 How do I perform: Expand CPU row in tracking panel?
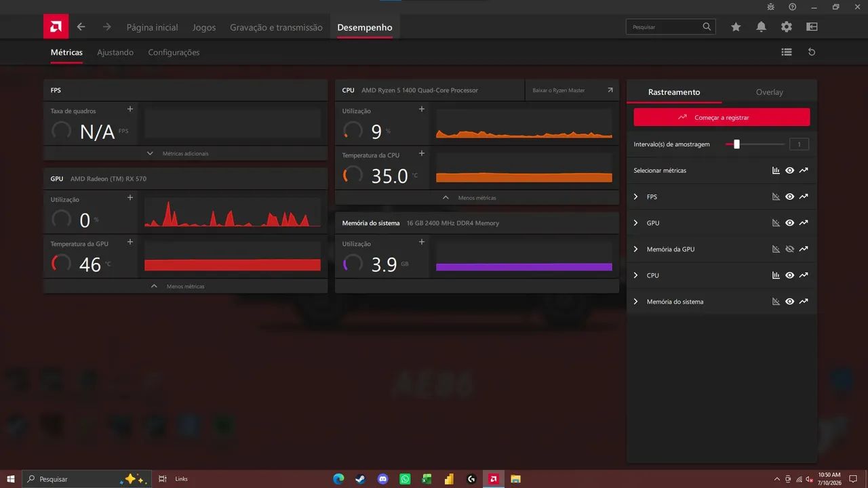pos(635,275)
